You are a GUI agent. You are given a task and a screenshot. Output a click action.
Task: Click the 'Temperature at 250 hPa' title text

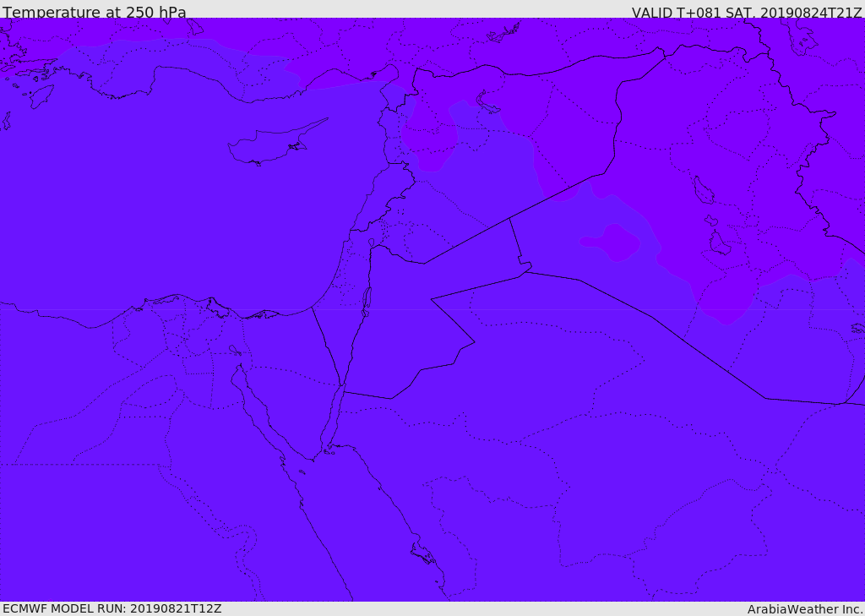[95, 12]
